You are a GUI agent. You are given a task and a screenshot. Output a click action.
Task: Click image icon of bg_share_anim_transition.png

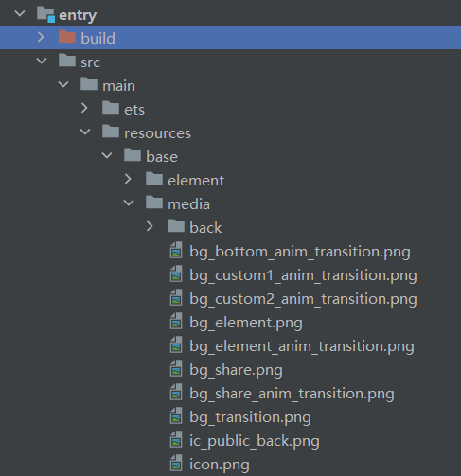click(176, 392)
